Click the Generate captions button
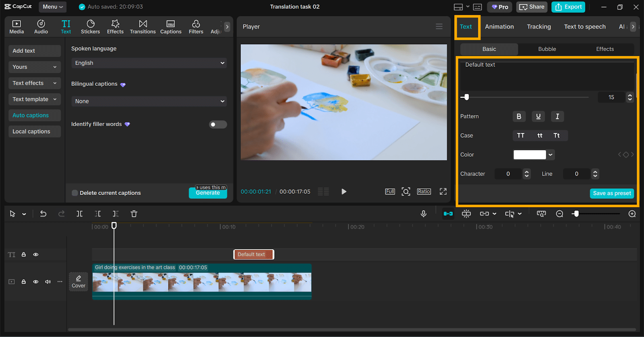Image resolution: width=644 pixels, height=337 pixels. tap(208, 193)
